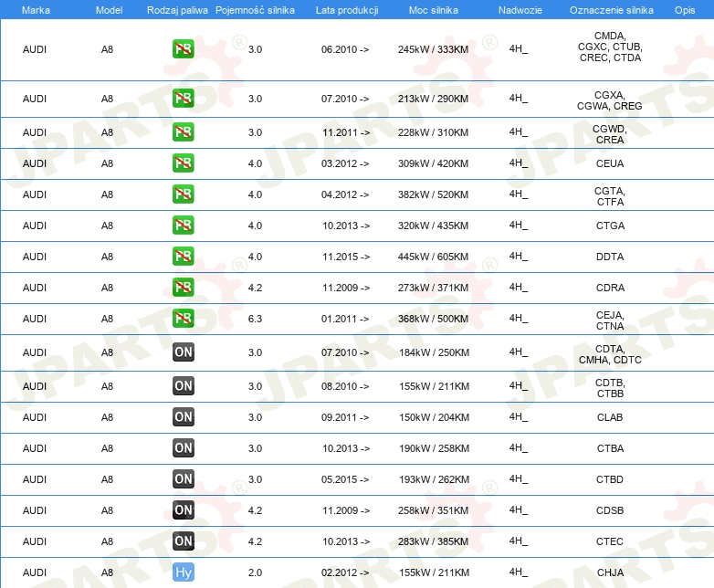Click the Model column header

[109, 10]
